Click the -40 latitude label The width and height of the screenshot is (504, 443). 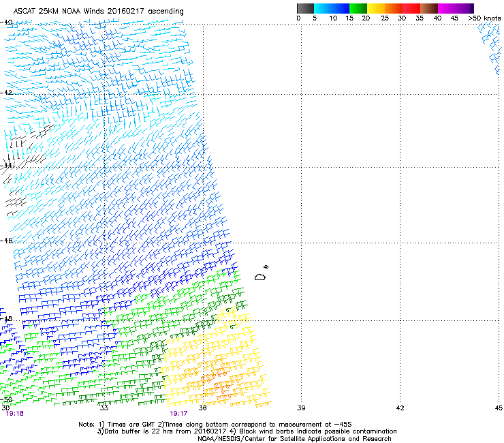click(6, 22)
